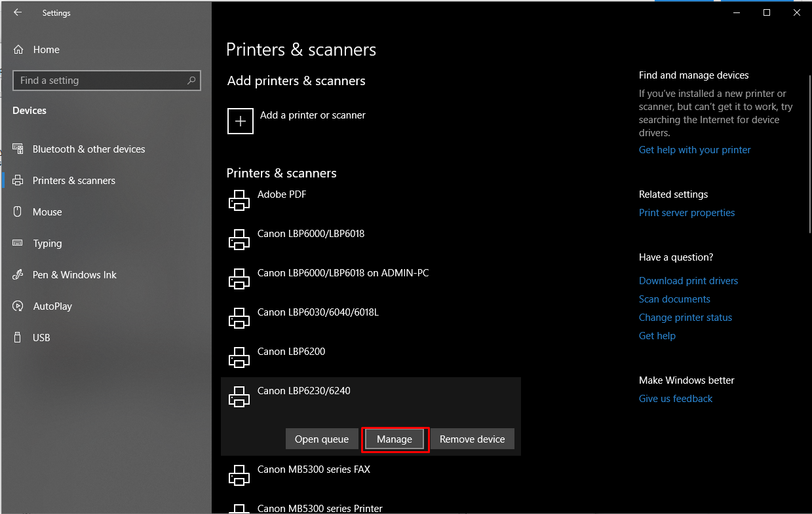Select Canon LBP6230/6240 printer name
Image resolution: width=812 pixels, height=514 pixels.
click(304, 391)
